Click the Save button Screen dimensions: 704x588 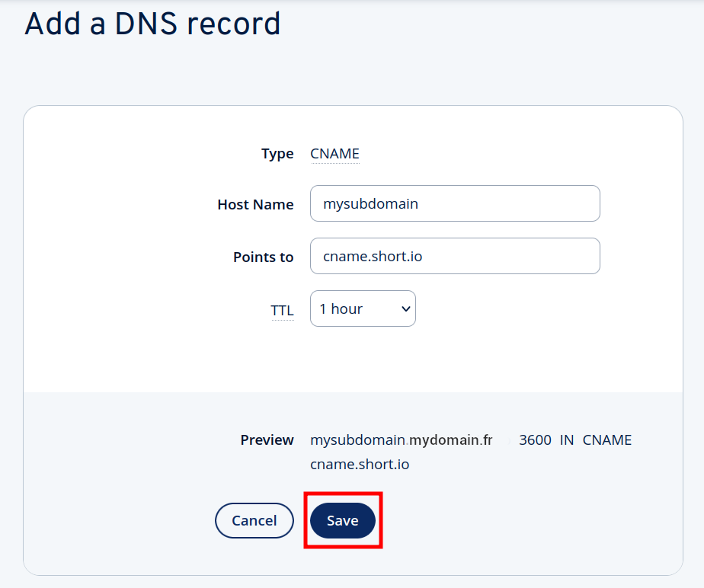tap(342, 521)
